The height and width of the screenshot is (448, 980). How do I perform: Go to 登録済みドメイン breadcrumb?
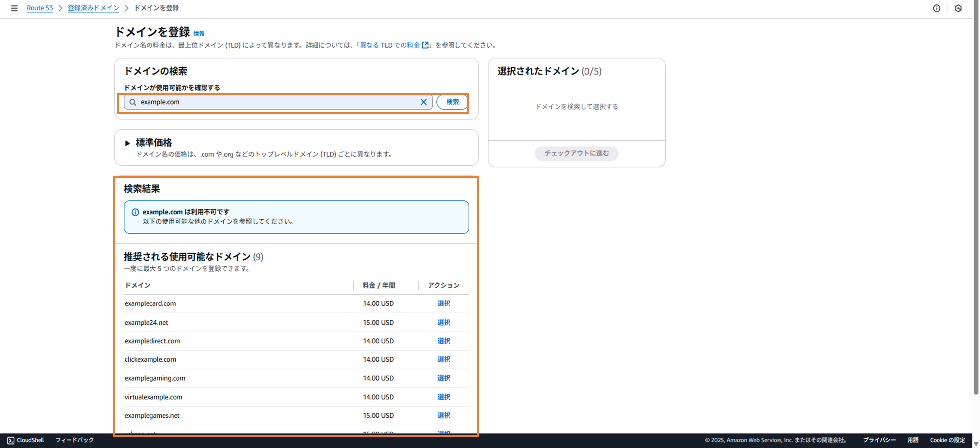coord(93,8)
